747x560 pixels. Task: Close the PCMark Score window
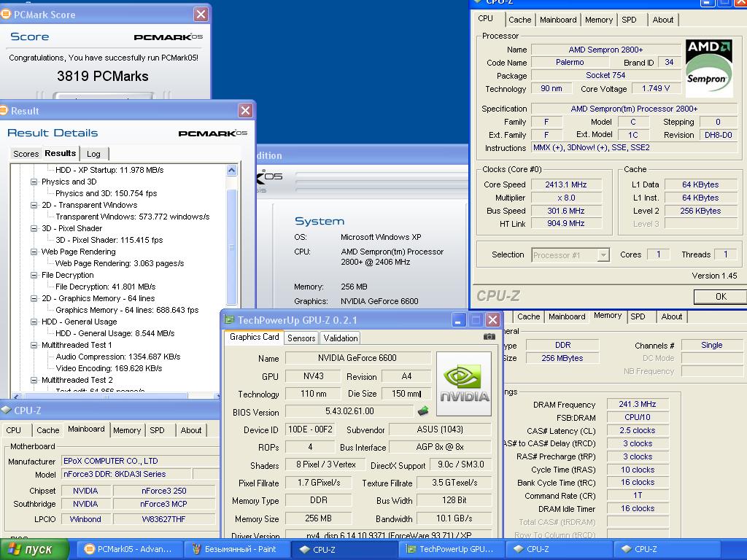(x=201, y=15)
